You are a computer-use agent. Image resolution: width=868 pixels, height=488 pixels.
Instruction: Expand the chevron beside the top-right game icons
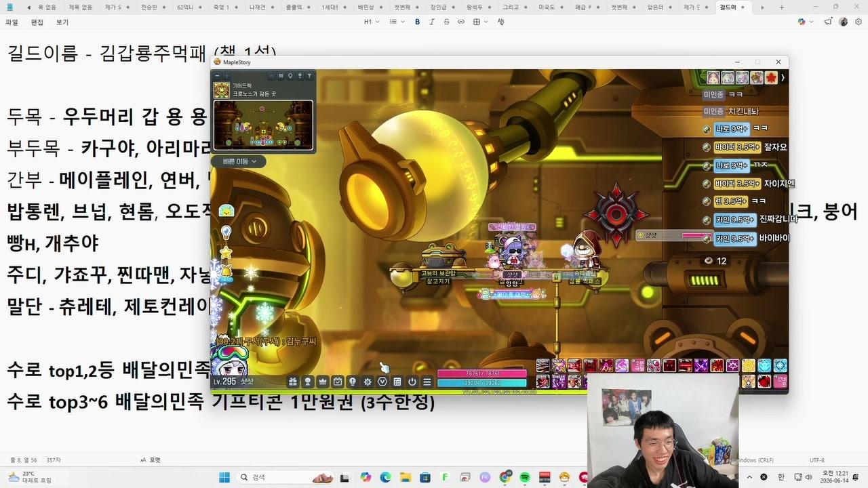click(783, 77)
